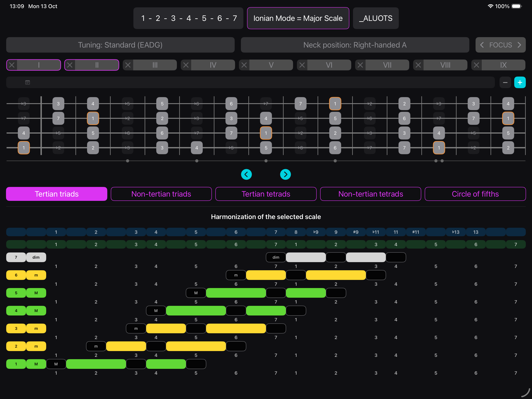The image size is (532, 399).
Task: Click the cyan right arrow circle
Action: [x=285, y=174]
